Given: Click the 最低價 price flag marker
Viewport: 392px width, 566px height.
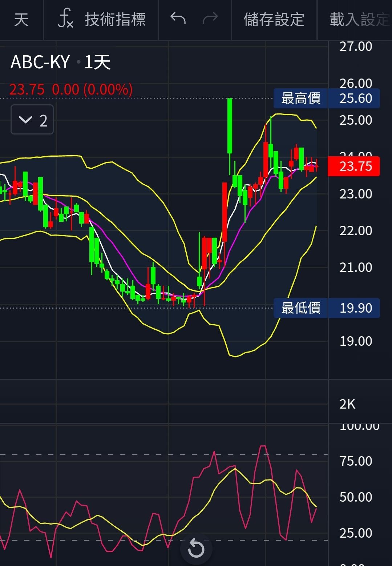Looking at the screenshot, I should click(301, 308).
